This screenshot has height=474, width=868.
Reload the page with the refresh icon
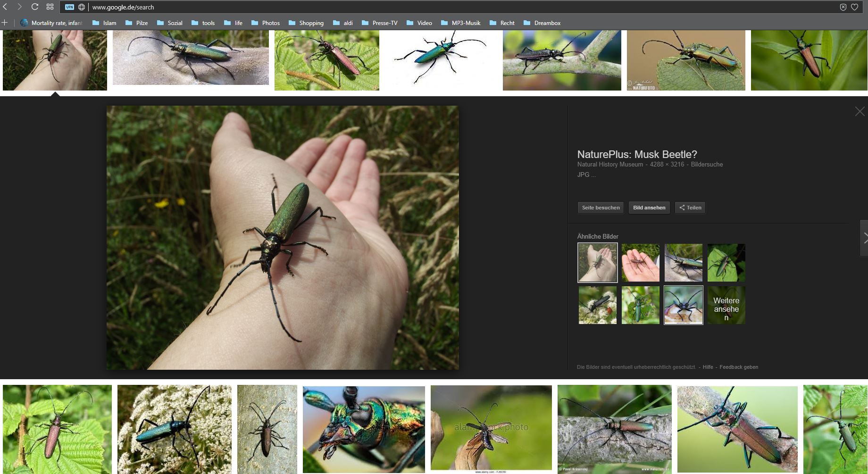34,7
